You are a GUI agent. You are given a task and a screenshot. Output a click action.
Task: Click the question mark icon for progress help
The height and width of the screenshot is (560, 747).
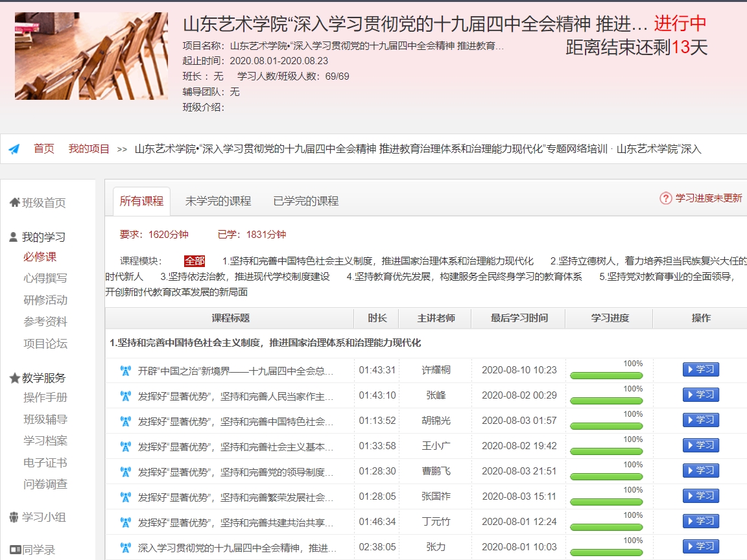665,198
